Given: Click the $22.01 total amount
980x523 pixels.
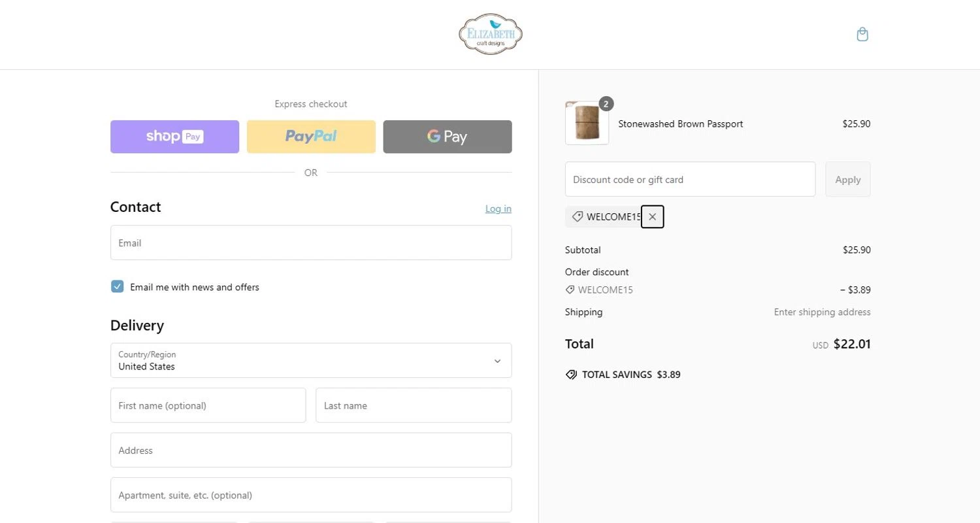Looking at the screenshot, I should click(852, 344).
